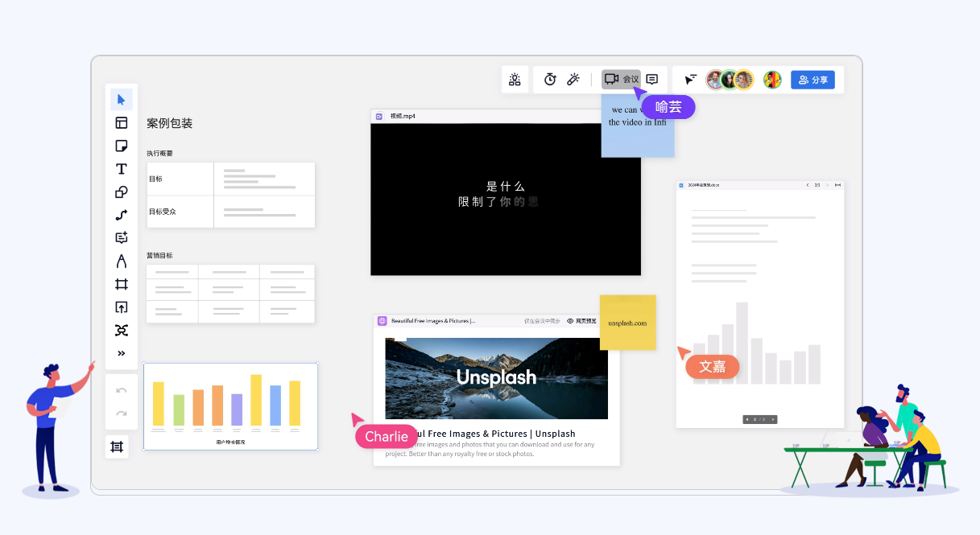Image resolution: width=980 pixels, height=535 pixels.
Task: Pick the frame tool
Action: click(122, 284)
